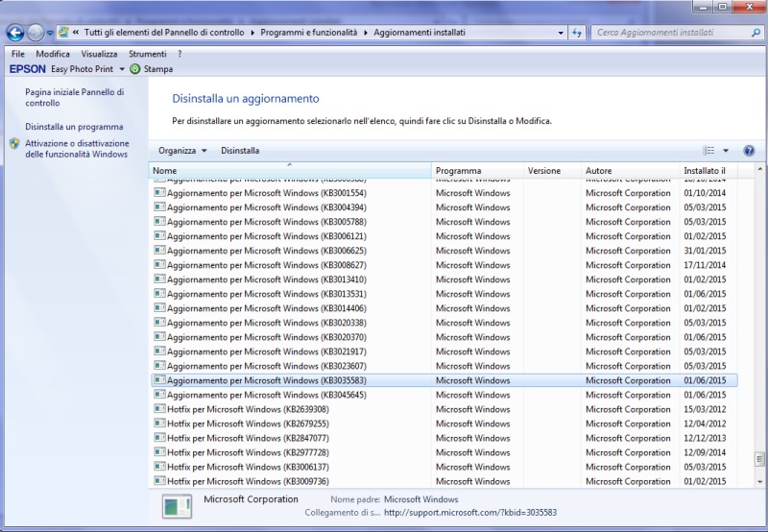Click the Disinstalla toolbar button
The image size is (768, 532).
(x=240, y=151)
